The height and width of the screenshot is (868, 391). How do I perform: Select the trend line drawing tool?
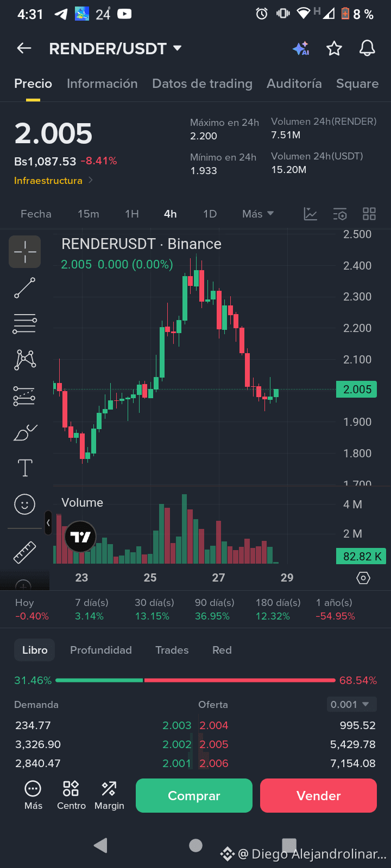click(24, 288)
